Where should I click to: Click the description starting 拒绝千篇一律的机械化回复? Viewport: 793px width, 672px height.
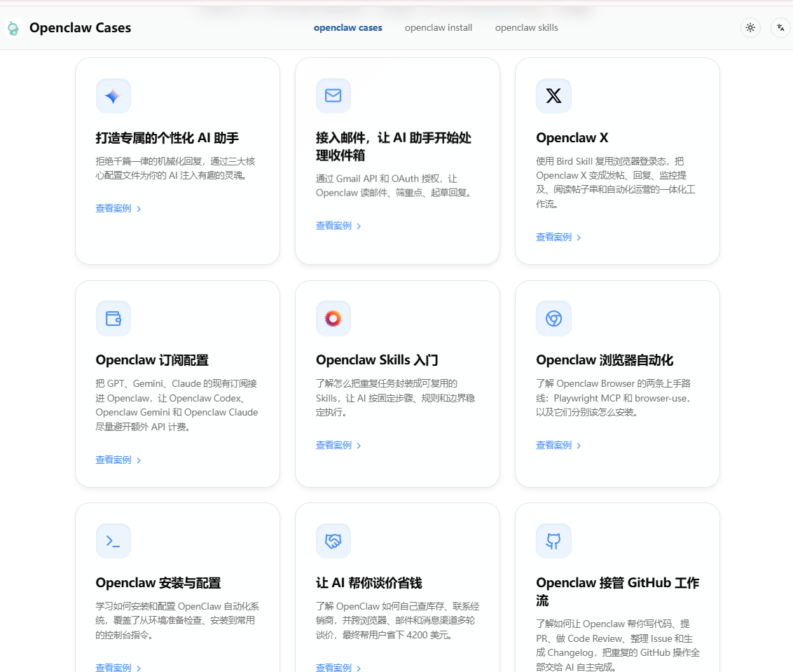point(176,168)
